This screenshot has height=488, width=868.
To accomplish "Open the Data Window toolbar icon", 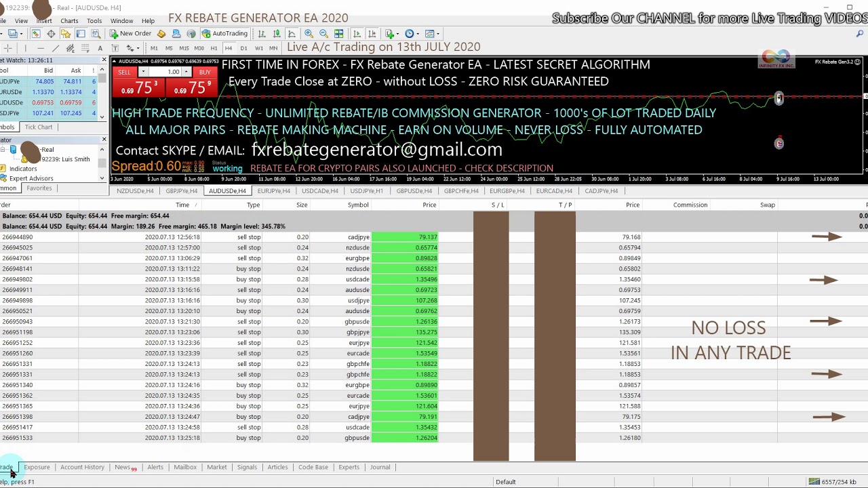I will 51,33.
